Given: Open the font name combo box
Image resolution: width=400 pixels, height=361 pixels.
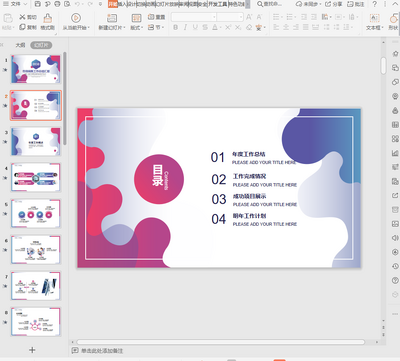Looking at the screenshot, I should [194, 17].
